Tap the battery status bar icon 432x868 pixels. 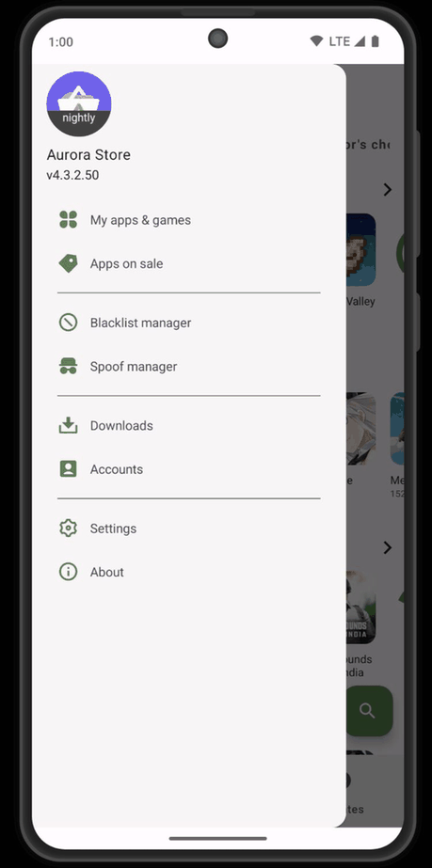pyautogui.click(x=376, y=41)
